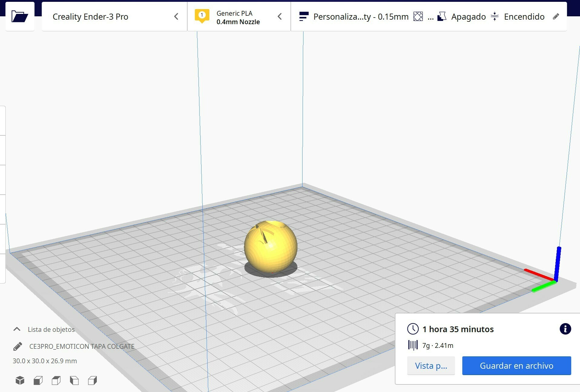
Task: Switch to the top view camera icon
Action: 56,380
